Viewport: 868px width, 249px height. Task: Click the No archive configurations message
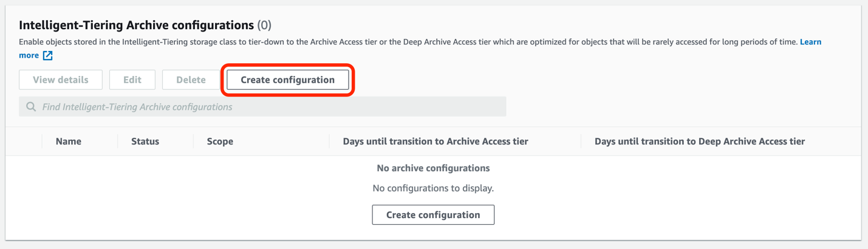tap(433, 168)
